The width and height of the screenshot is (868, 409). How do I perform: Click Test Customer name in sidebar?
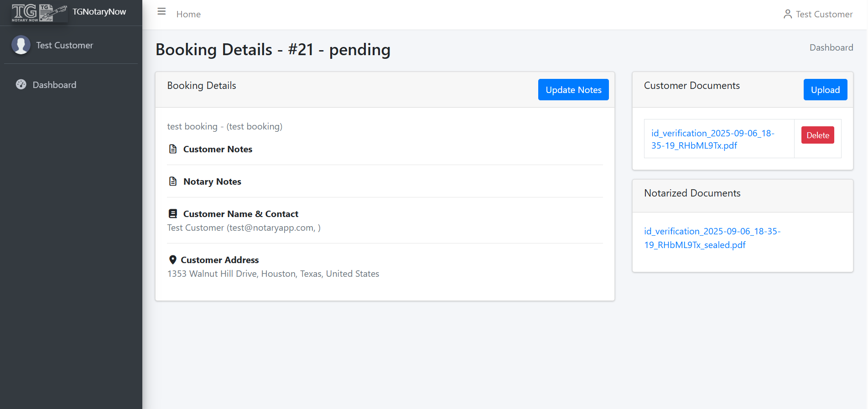pos(65,45)
